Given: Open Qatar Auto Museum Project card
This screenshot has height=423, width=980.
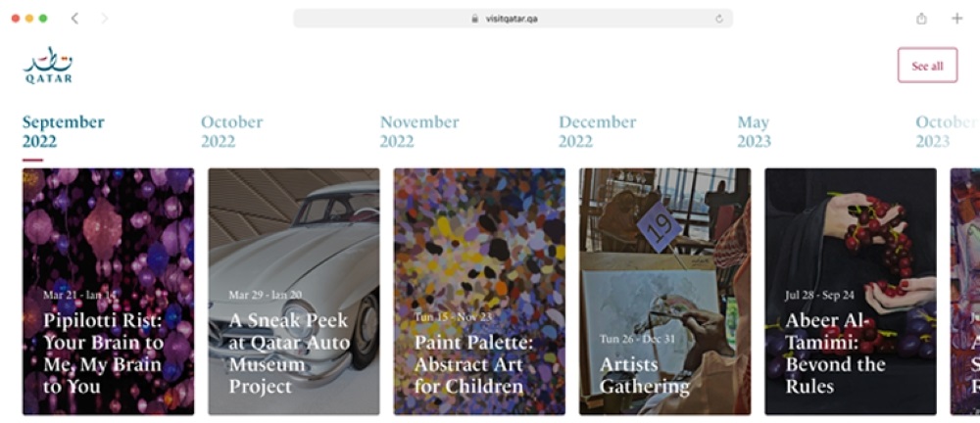Looking at the screenshot, I should [293, 292].
